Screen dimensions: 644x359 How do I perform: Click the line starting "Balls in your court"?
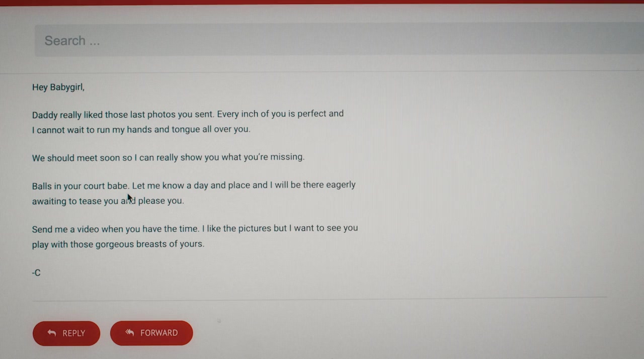click(194, 186)
